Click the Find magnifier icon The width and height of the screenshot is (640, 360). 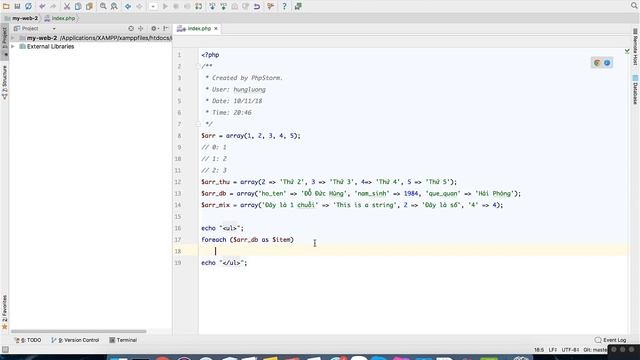click(103, 6)
